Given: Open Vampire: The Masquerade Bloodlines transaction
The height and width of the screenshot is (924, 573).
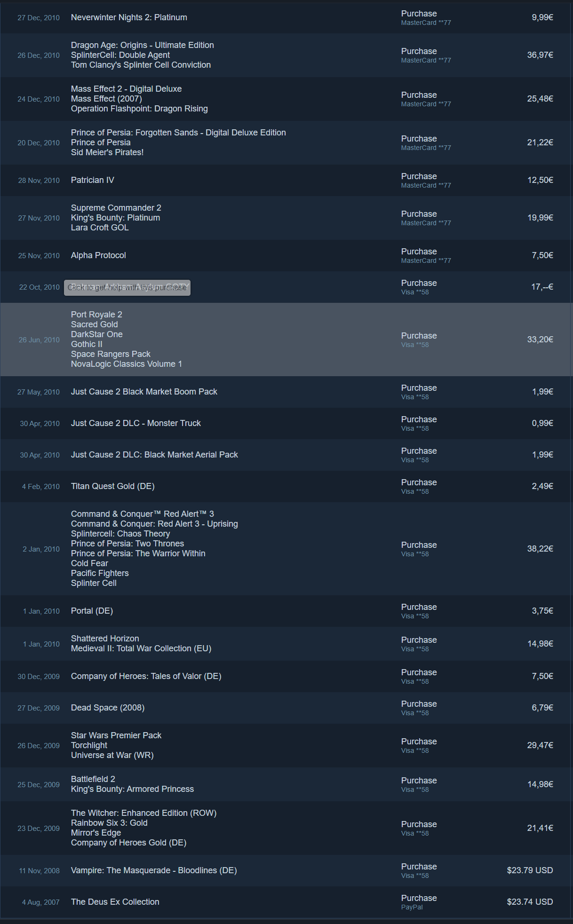Looking at the screenshot, I should (286, 870).
